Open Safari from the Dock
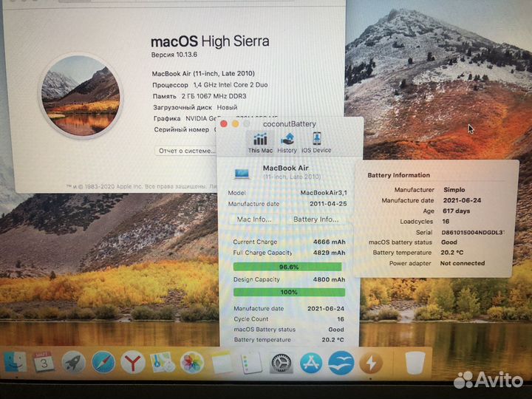532x399 pixels. (x=103, y=362)
